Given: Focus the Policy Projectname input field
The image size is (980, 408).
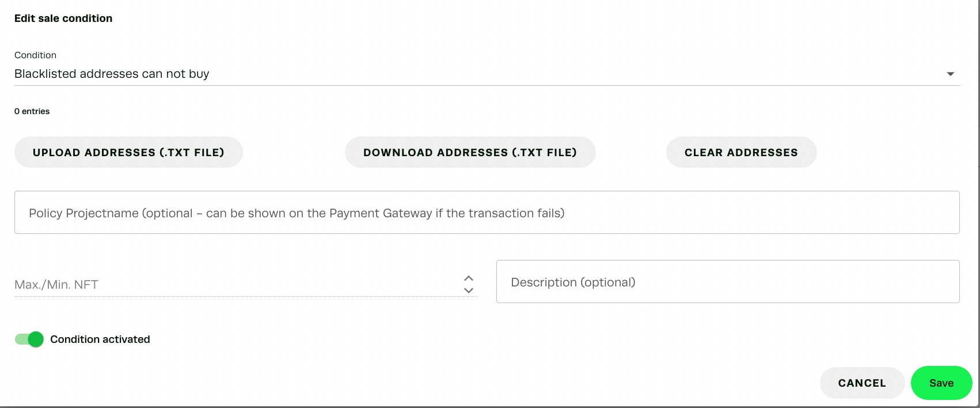Looking at the screenshot, I should pyautogui.click(x=487, y=213).
